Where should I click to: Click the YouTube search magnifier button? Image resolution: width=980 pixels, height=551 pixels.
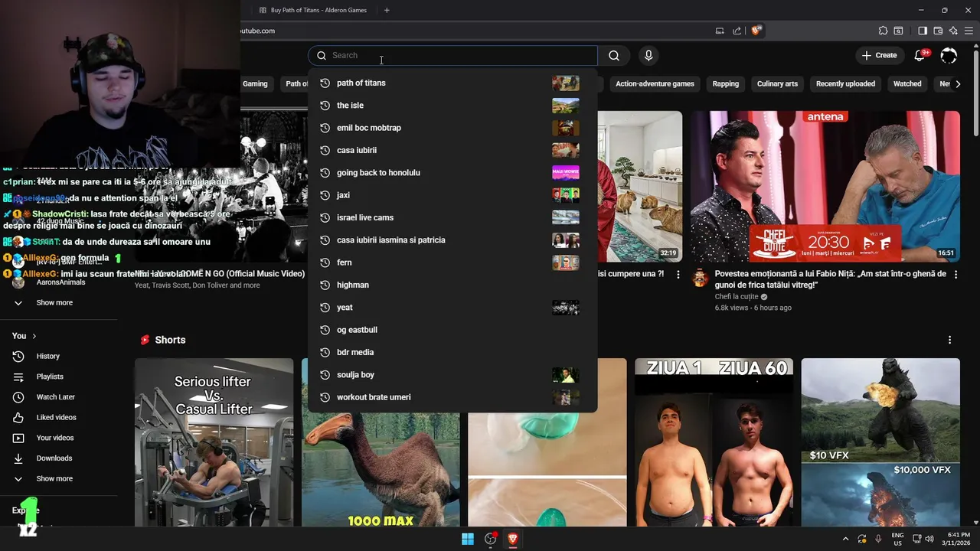(614, 55)
